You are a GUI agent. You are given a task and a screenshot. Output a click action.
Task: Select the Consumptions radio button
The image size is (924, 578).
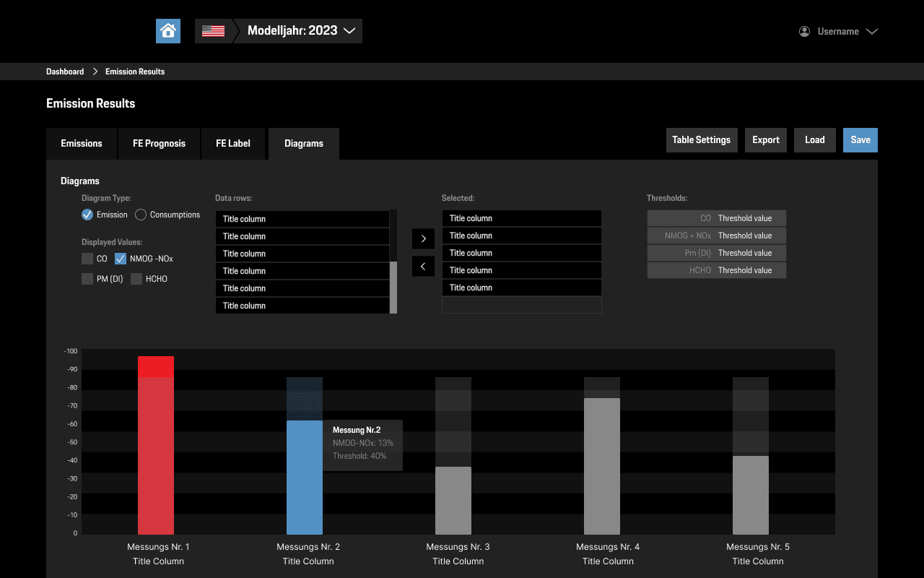[142, 214]
